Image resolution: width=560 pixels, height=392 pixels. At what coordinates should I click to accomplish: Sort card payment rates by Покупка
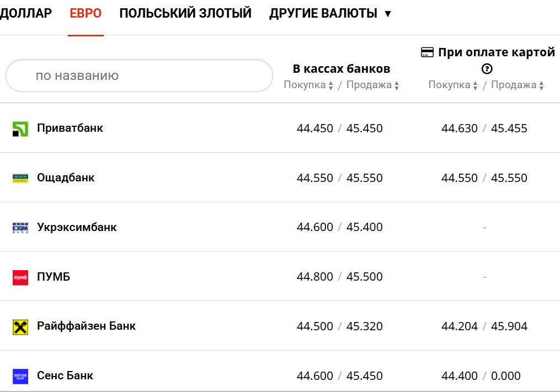tap(453, 85)
